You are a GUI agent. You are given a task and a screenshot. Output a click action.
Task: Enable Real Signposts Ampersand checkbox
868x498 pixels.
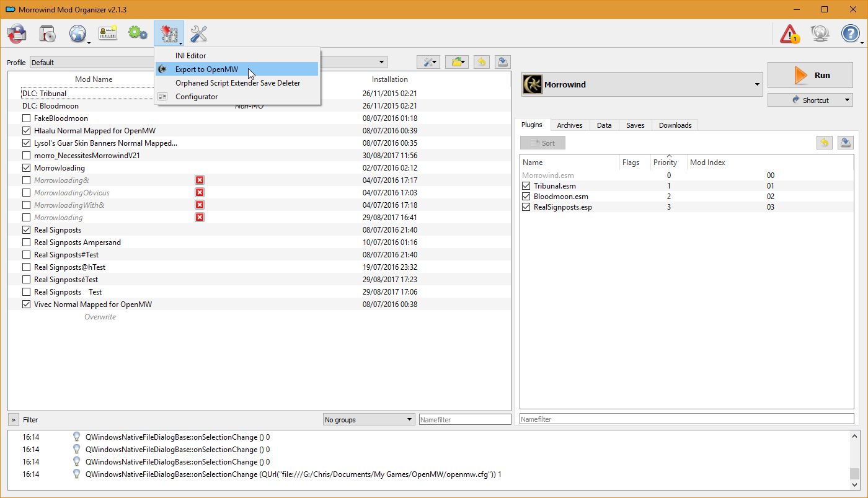(x=26, y=242)
